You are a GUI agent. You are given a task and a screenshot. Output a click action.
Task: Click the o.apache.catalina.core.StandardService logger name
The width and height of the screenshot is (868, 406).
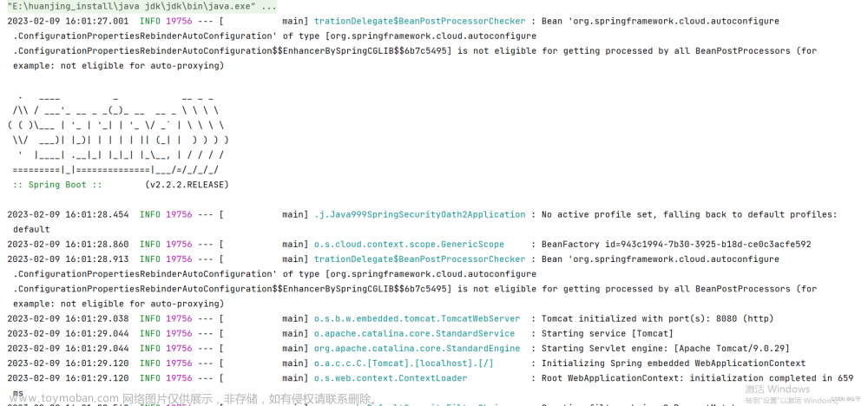[x=414, y=334]
